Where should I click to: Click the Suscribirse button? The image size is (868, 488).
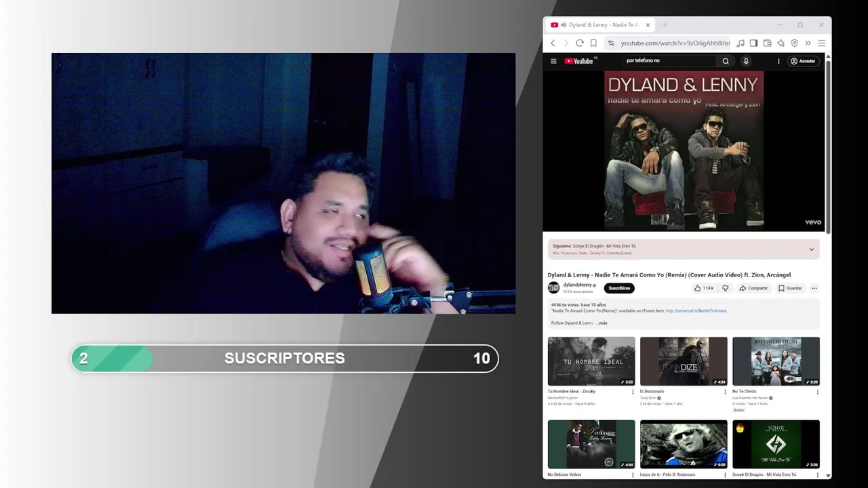[x=619, y=288]
